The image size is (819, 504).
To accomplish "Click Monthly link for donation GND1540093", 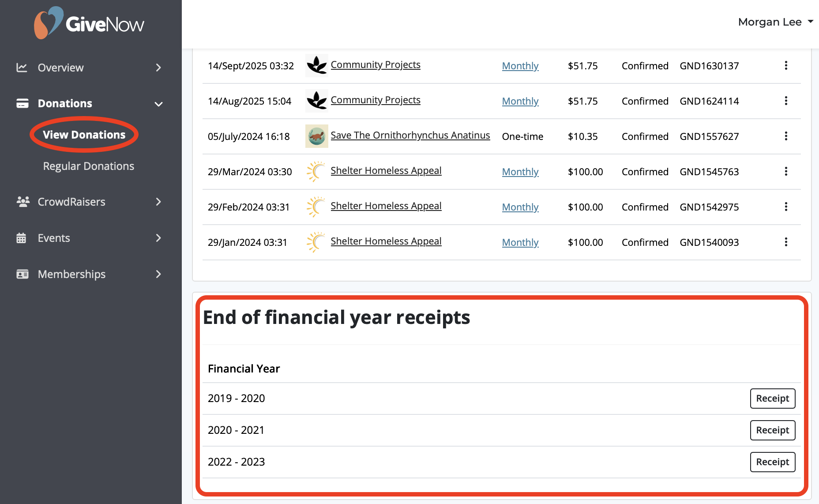I will pos(520,242).
